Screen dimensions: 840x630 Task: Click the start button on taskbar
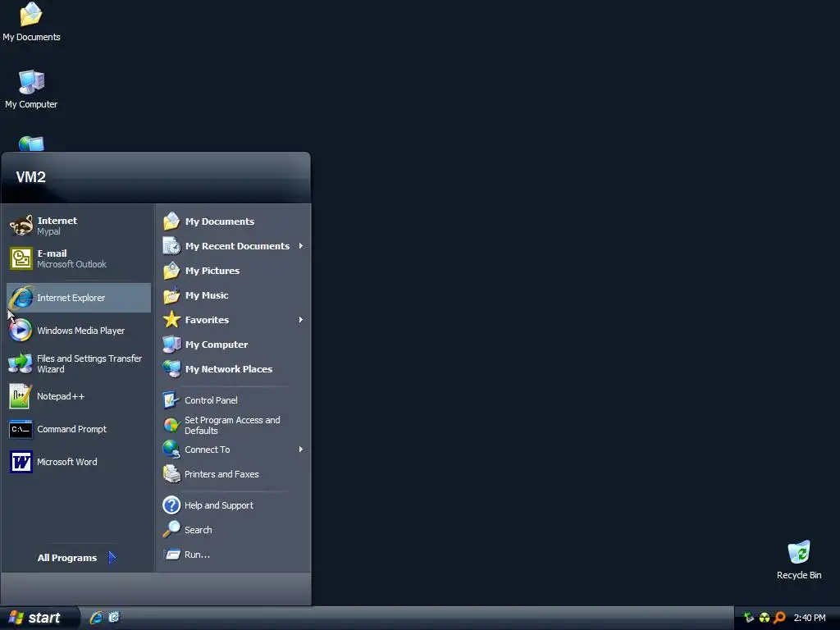(x=39, y=619)
